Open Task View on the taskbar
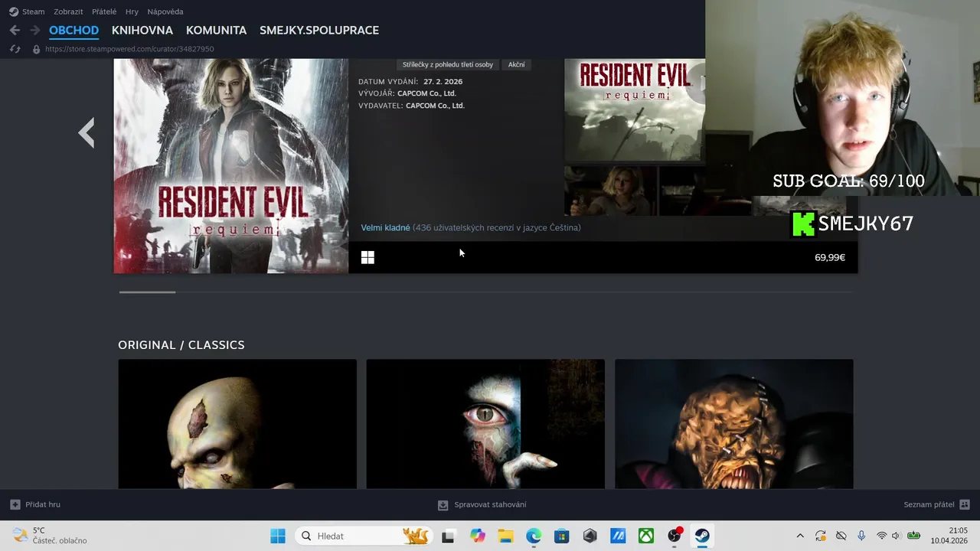This screenshot has height=551, width=980. pos(448,536)
